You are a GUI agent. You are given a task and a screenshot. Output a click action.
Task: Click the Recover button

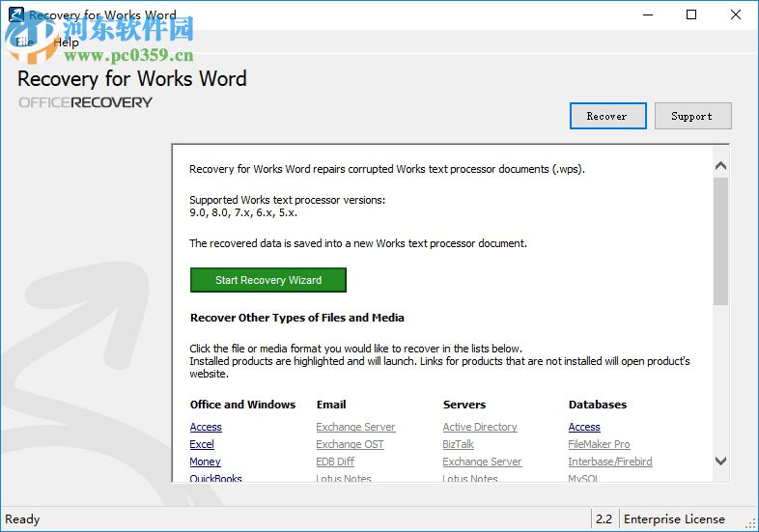coord(607,116)
